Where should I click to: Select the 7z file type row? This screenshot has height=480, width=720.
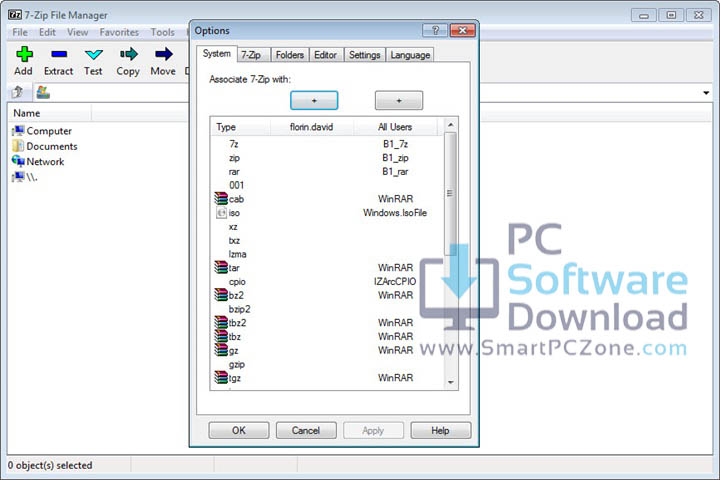[327, 144]
